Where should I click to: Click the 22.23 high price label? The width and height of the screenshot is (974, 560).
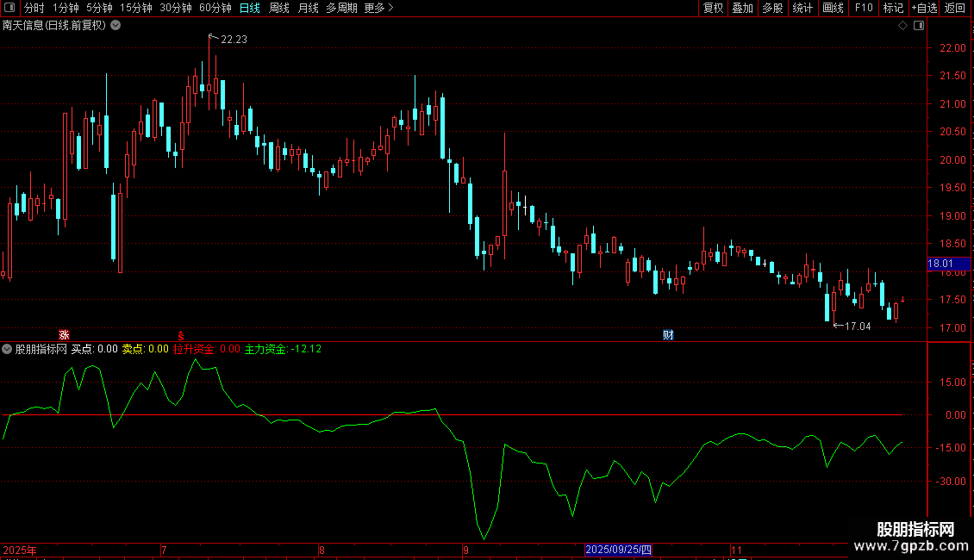coord(234,39)
